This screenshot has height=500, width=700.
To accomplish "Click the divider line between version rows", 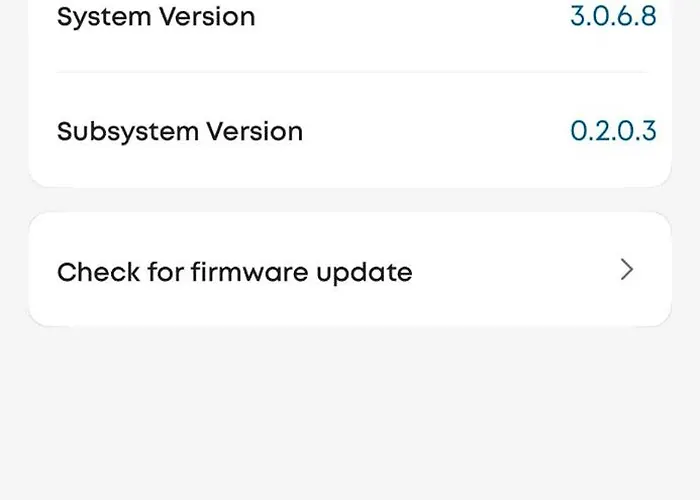I will coord(350,72).
